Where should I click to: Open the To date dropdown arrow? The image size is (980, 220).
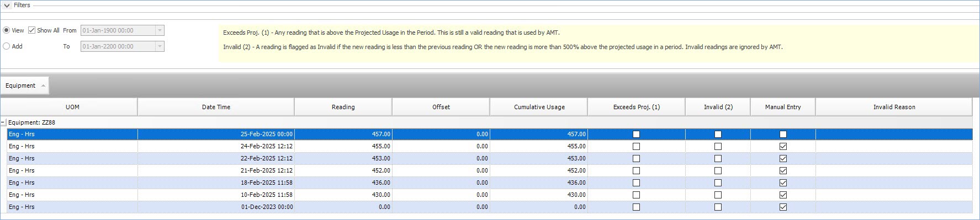[x=160, y=46]
